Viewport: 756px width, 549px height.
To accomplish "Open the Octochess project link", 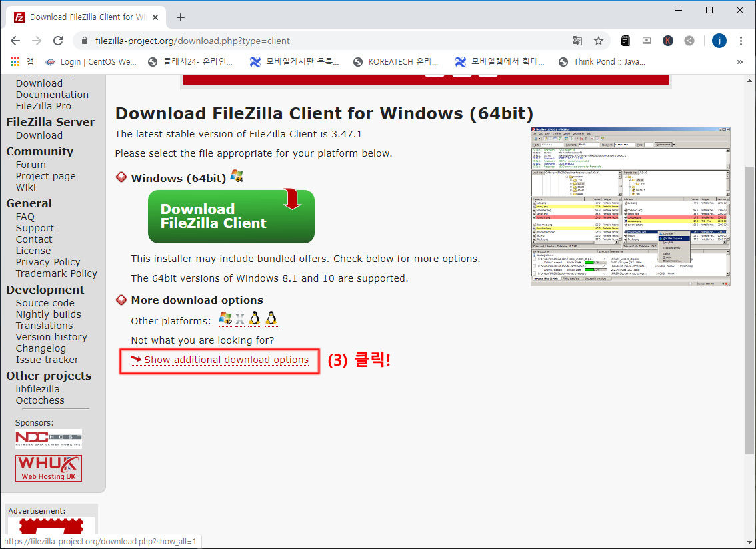I will (40, 400).
